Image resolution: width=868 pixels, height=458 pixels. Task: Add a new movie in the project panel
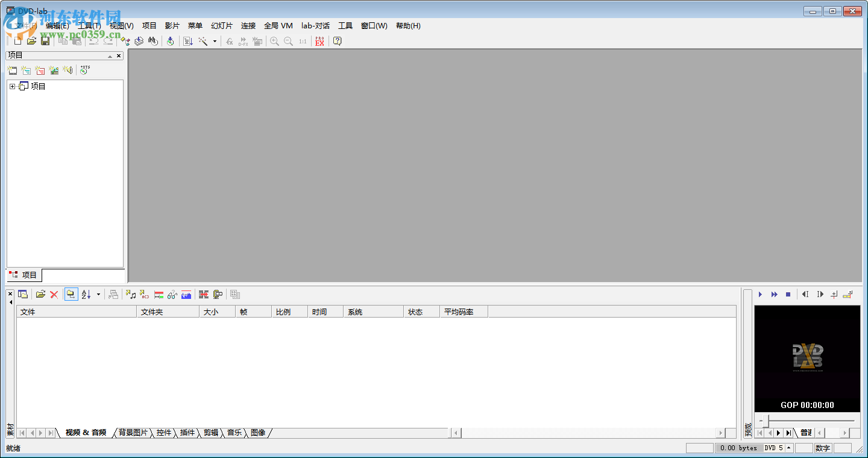click(12, 70)
